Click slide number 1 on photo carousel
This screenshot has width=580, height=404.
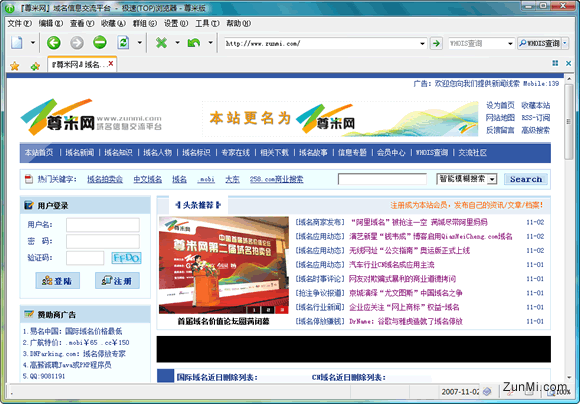click(x=254, y=310)
